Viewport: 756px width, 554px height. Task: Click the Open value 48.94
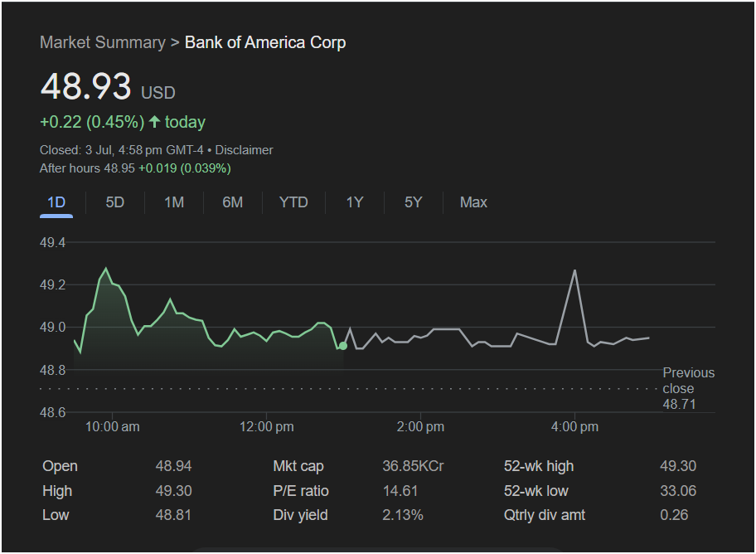point(173,466)
